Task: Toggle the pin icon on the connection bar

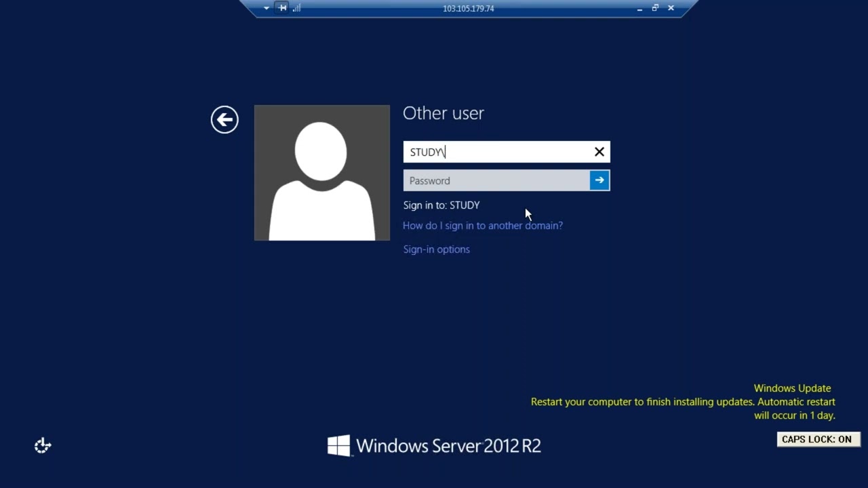Action: [283, 8]
